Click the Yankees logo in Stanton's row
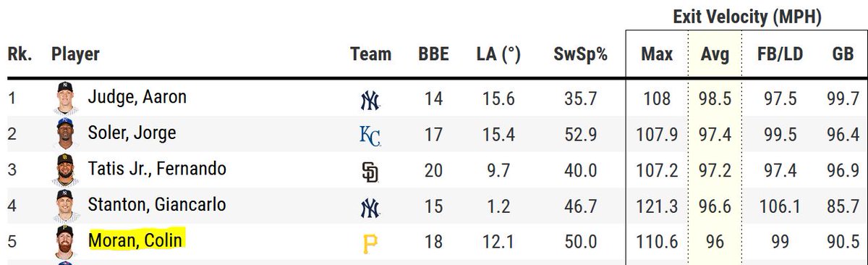 coord(370,209)
